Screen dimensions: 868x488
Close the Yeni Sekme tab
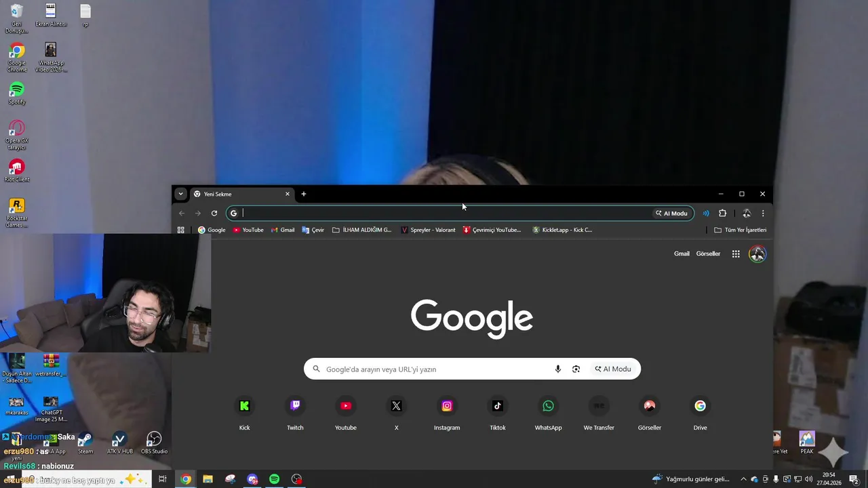(x=288, y=194)
